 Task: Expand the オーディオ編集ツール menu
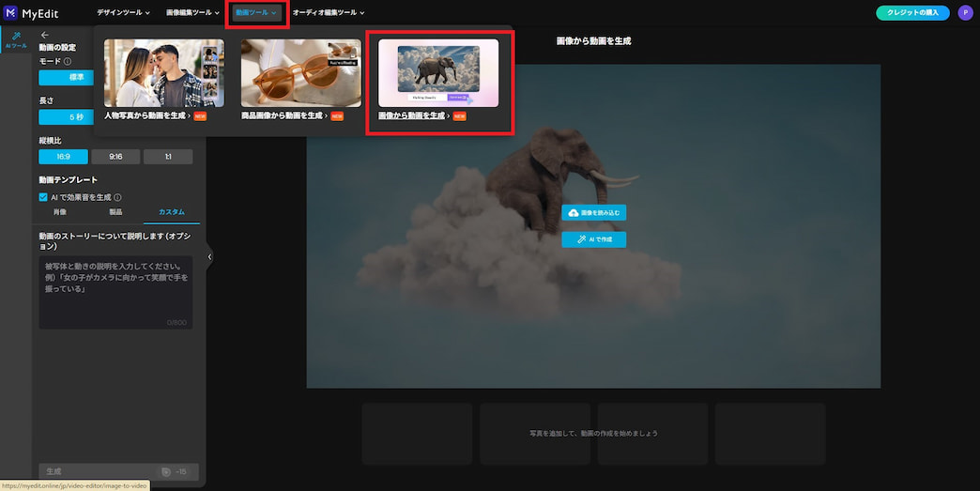pos(329,12)
